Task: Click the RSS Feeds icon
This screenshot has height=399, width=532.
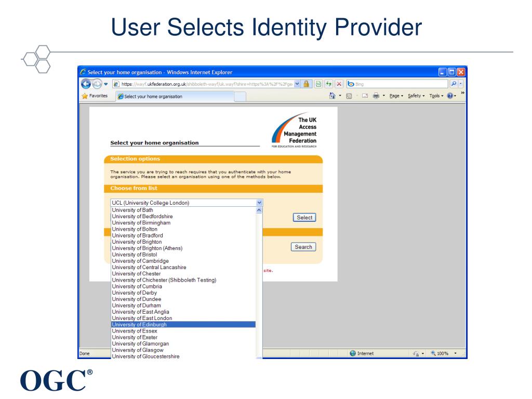Action: (349, 96)
